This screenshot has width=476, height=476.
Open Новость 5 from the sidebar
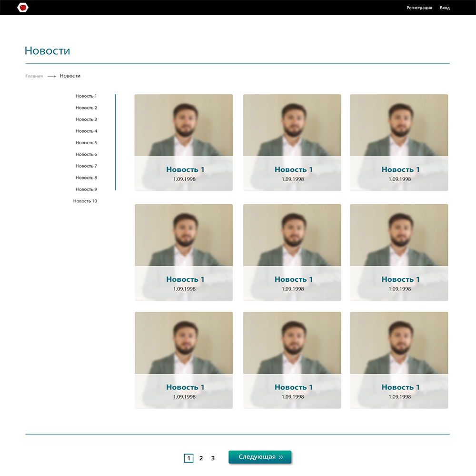tap(86, 143)
